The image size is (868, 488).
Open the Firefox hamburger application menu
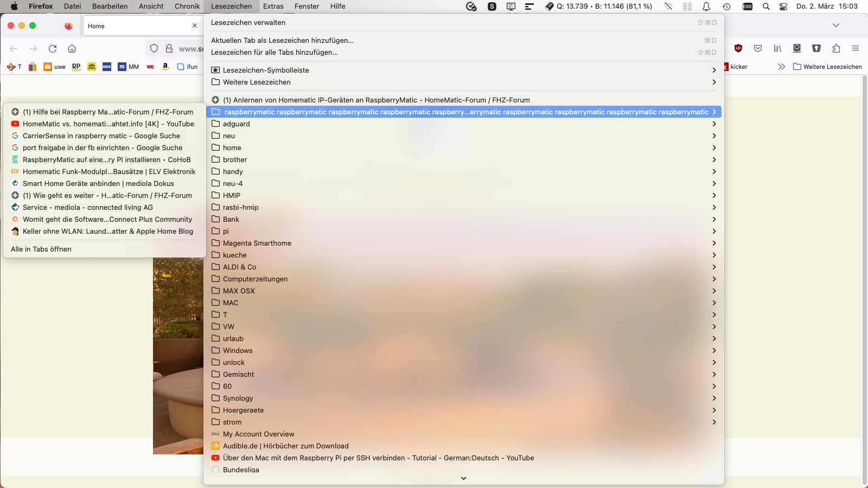[x=856, y=48]
